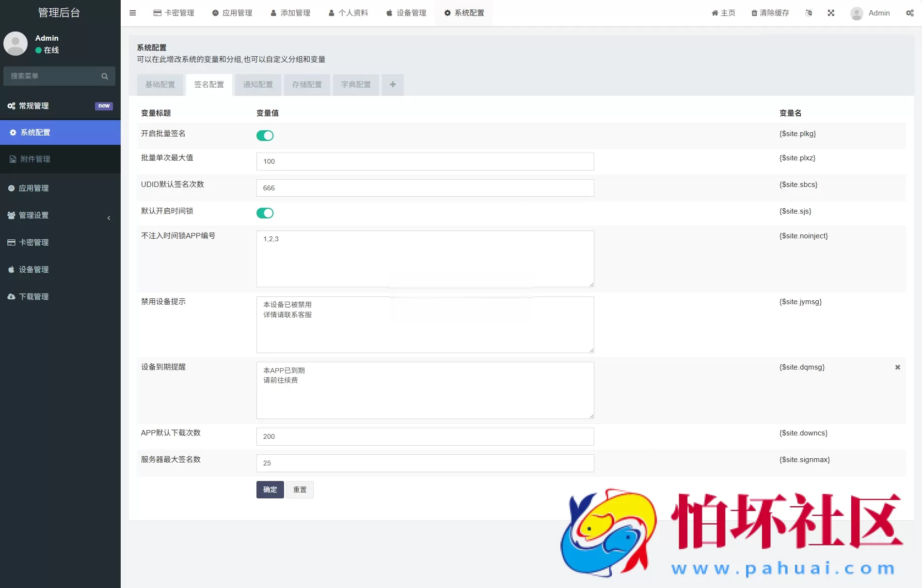Toggle the sidebar with the hamburger icon
This screenshot has height=588, width=922.
[133, 13]
